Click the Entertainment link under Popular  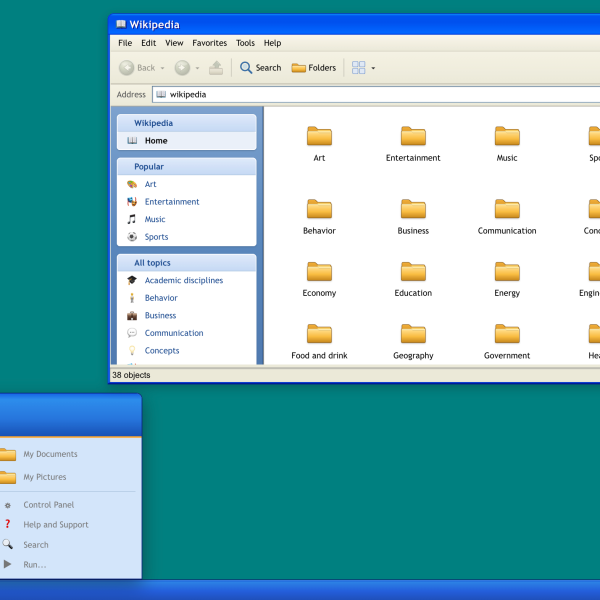[172, 202]
